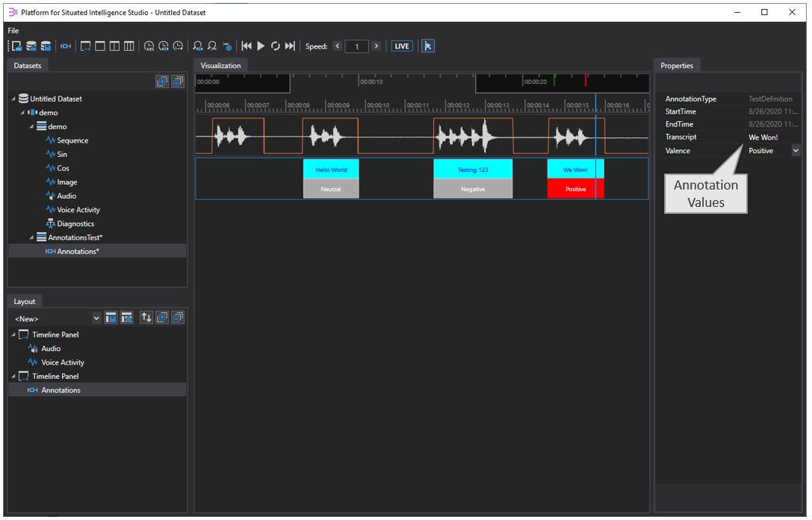Image resolution: width=812 pixels, height=520 pixels.
Task: Select the red Positive annotation block
Action: click(575, 189)
